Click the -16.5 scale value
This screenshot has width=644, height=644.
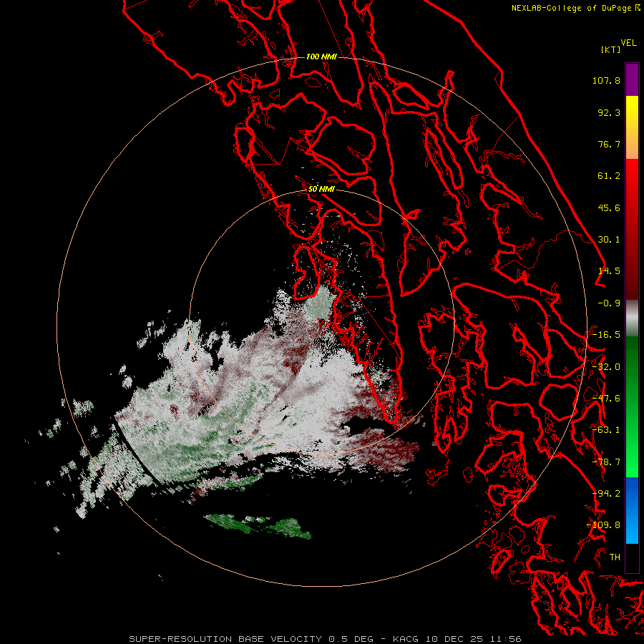pos(606,335)
